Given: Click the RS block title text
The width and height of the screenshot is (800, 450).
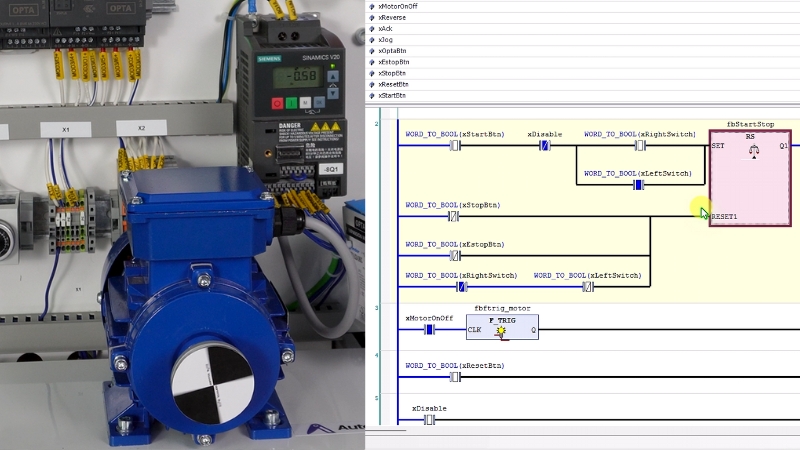Looking at the screenshot, I should coord(750,137).
